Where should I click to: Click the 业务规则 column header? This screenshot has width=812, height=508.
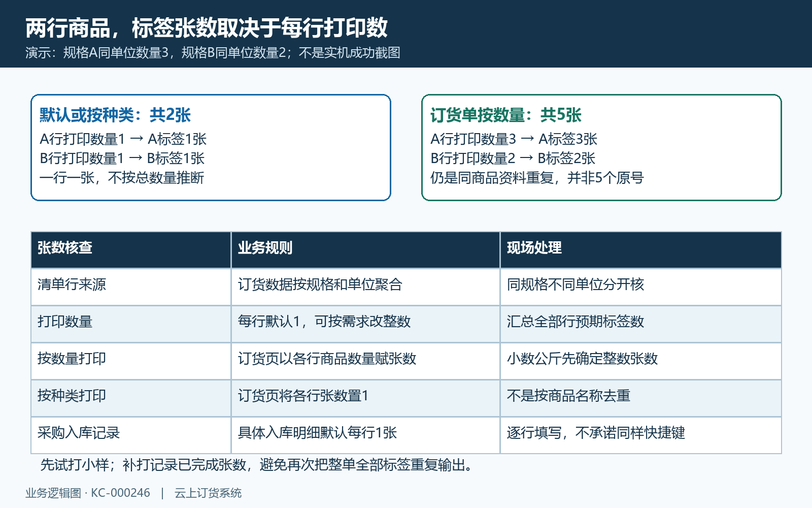tap(365, 250)
